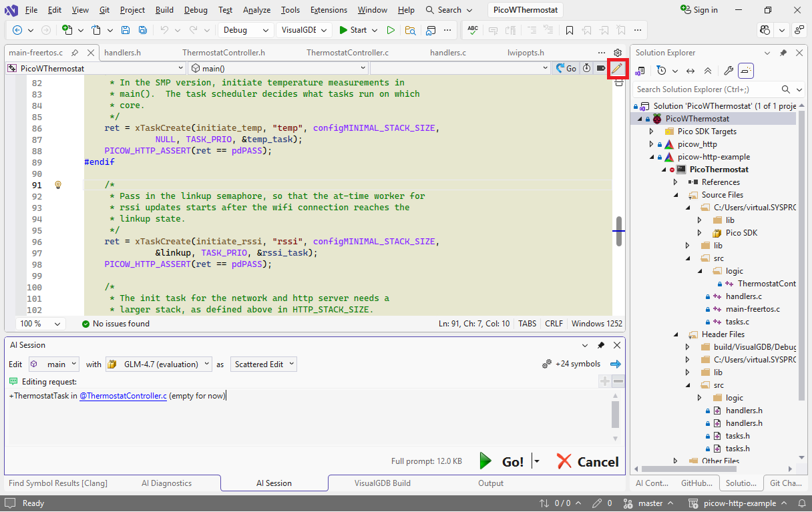Toggle the Preview Selected Items button
The width and height of the screenshot is (812, 512).
click(746, 71)
